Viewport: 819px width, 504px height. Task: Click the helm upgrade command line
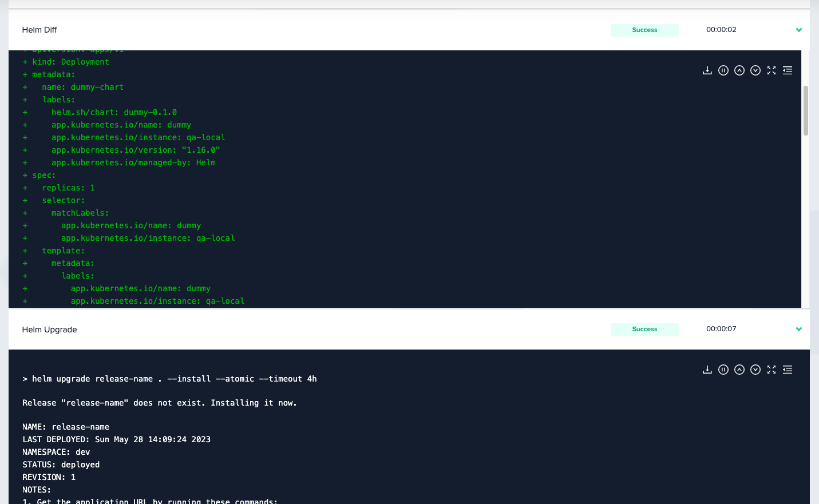(x=169, y=379)
